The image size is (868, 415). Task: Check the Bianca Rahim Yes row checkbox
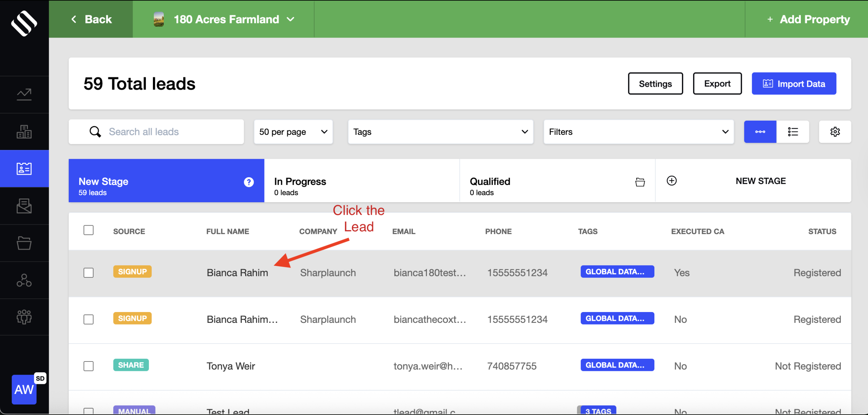pos(88,273)
